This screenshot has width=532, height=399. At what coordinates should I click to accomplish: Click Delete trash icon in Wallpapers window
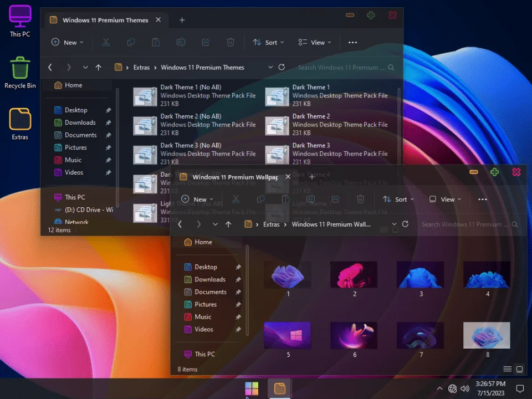click(x=360, y=199)
